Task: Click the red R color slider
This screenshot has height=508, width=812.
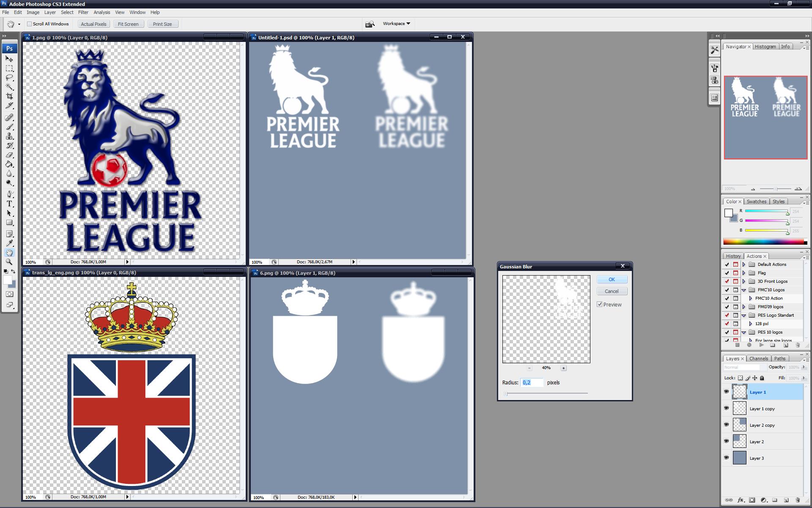Action: pos(767,211)
